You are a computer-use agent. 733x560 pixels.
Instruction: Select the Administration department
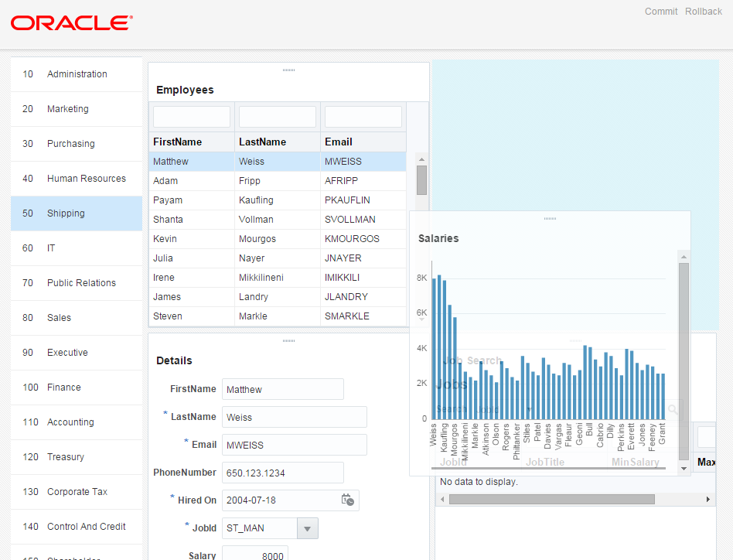(77, 73)
